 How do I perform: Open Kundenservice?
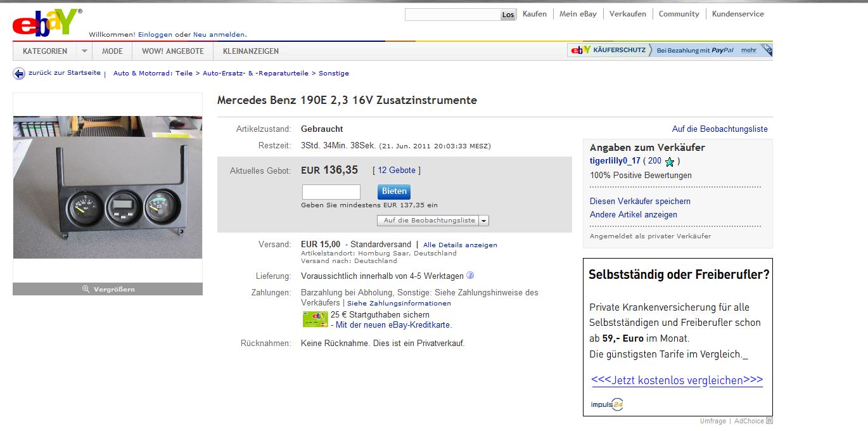[738, 14]
